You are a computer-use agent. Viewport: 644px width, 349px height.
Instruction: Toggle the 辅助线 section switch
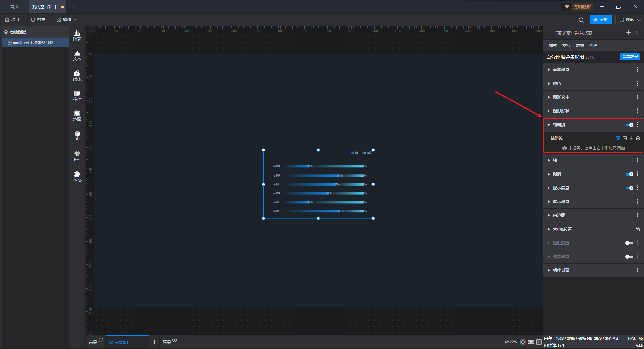tap(629, 125)
